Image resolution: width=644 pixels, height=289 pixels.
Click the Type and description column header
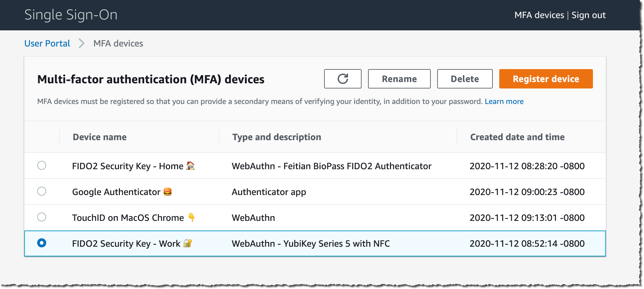point(277,137)
